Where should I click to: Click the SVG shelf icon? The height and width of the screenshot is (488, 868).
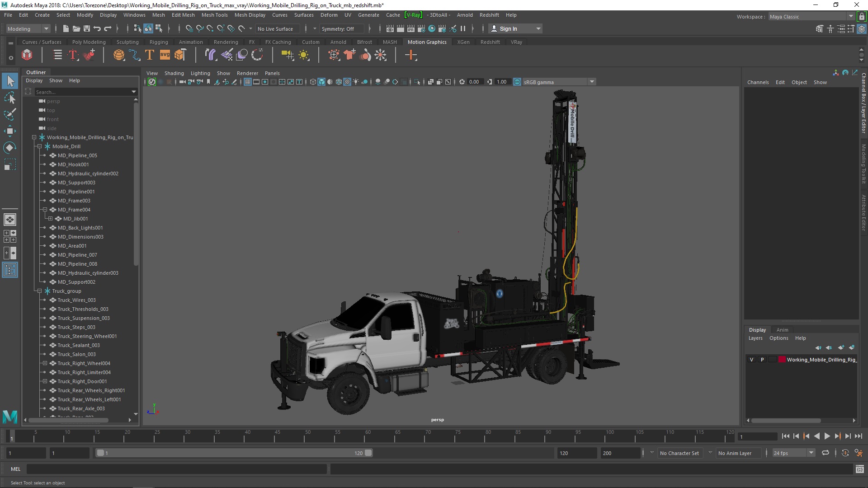pyautogui.click(x=165, y=55)
